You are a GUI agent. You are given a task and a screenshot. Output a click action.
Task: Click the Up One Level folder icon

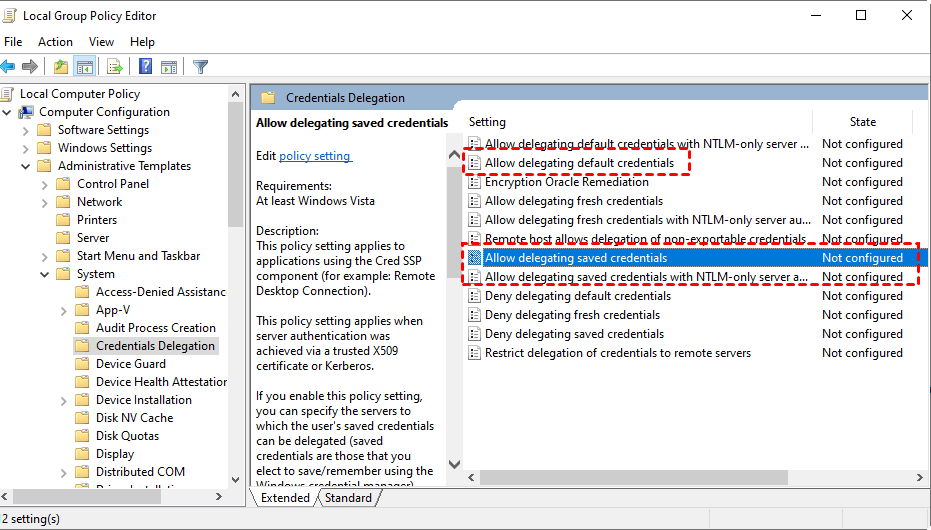pos(61,67)
